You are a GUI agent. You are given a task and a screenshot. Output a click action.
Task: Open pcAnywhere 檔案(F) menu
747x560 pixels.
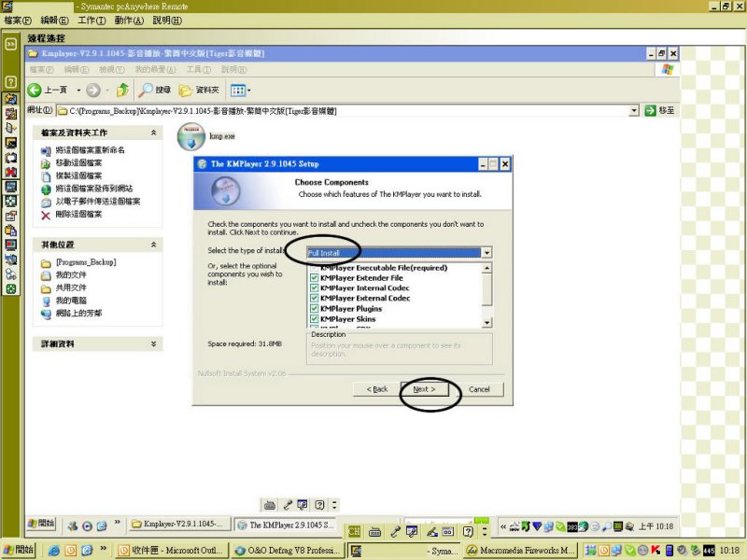click(18, 21)
